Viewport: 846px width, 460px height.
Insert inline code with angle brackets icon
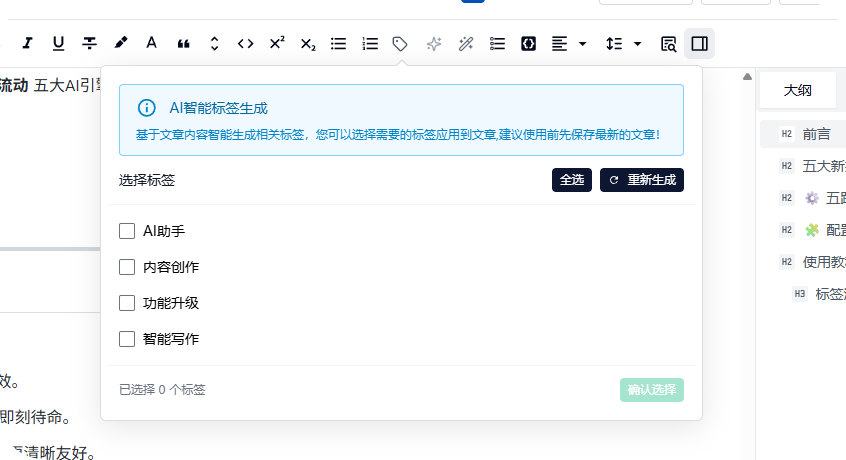pos(245,43)
